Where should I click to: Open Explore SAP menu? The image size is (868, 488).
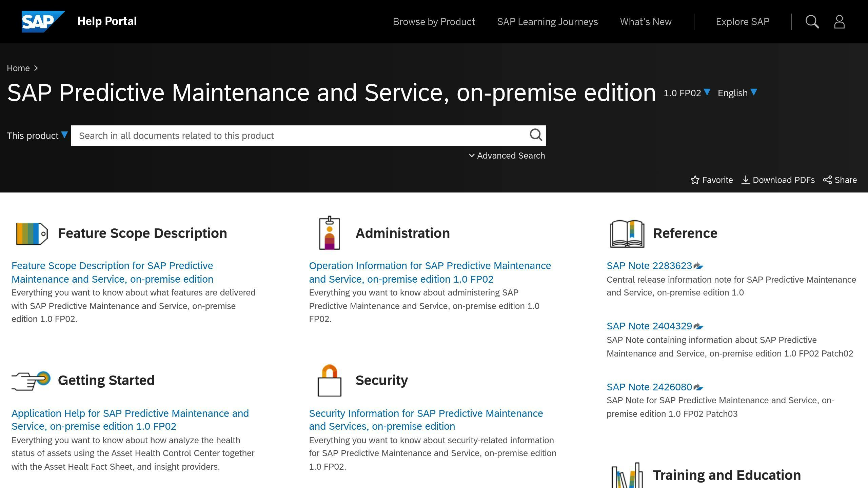pyautogui.click(x=743, y=22)
